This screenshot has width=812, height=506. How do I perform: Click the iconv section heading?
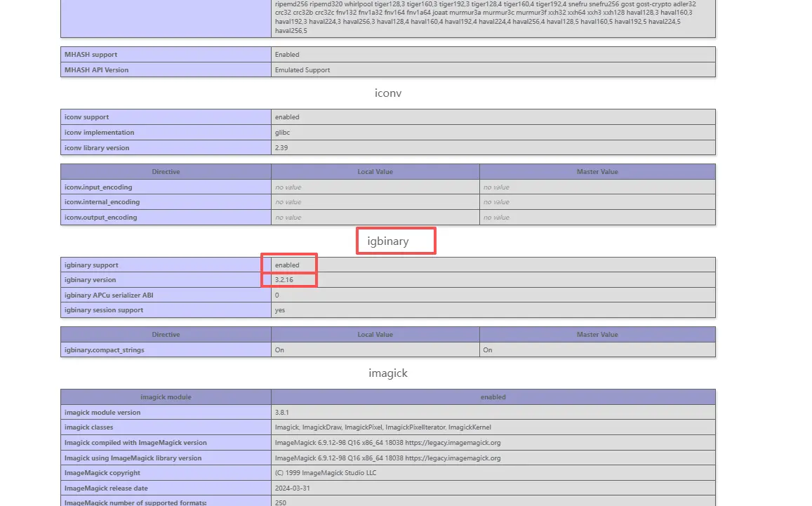tap(387, 93)
